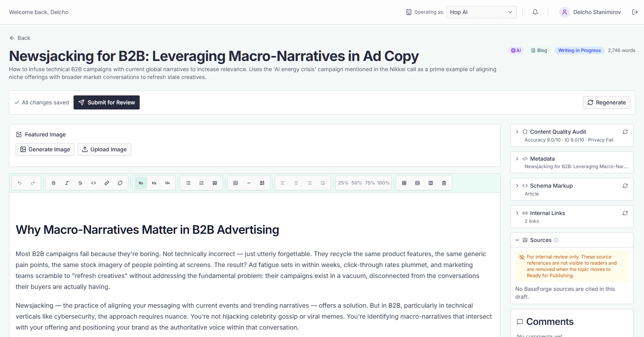Click the '2 links' text

click(x=532, y=221)
